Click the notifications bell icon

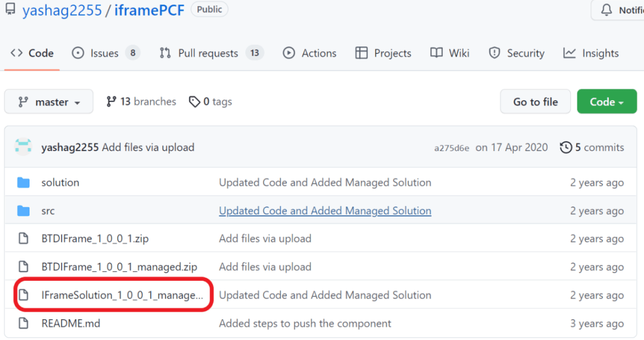[606, 10]
